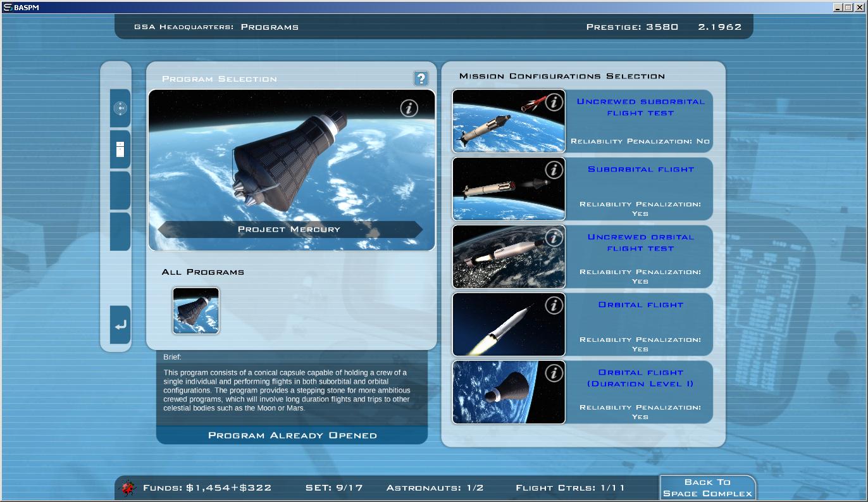
Task: Close the BASPM window
Action: 859,8
